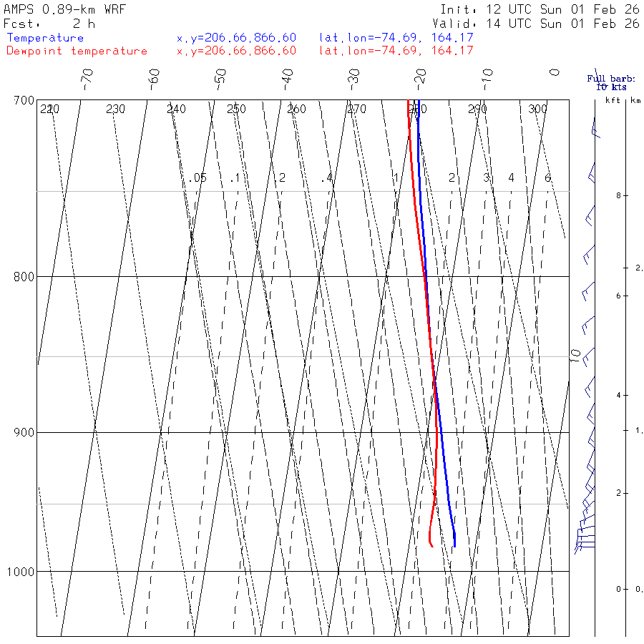Click the 'km' height scale header

tap(635, 100)
